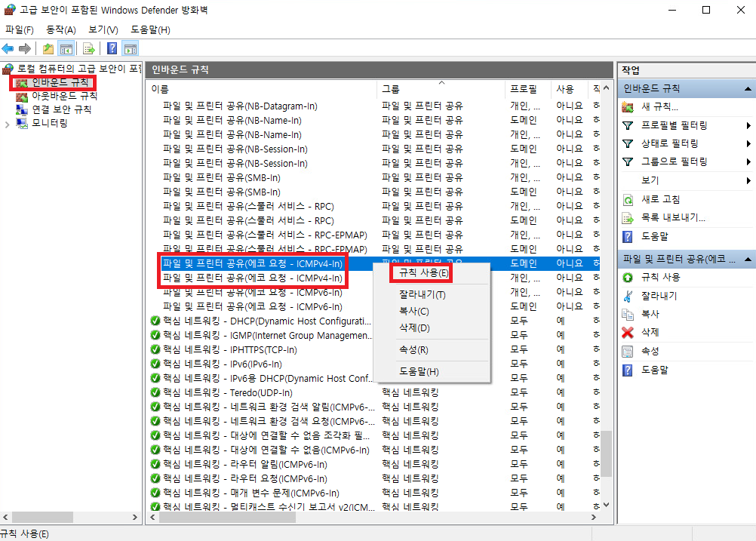Image resolution: width=756 pixels, height=541 pixels.
Task: Sort by the 그룹 column header
Action: (x=441, y=89)
